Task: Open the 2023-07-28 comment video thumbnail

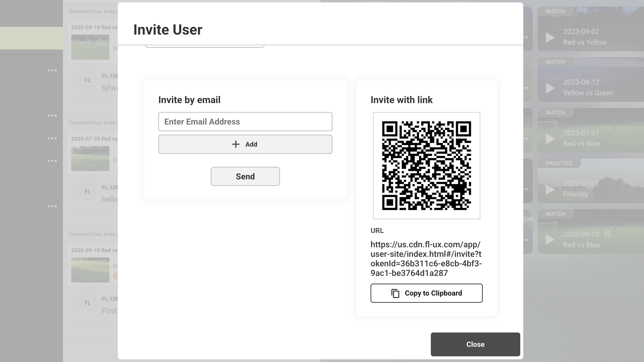Action: point(90,159)
